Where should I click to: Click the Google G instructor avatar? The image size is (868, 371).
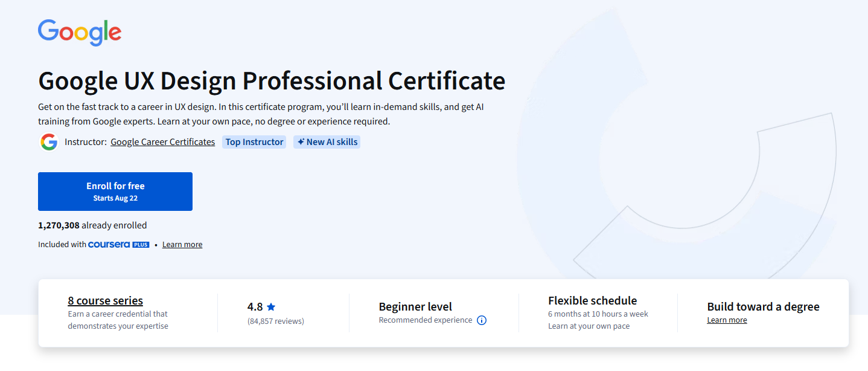click(49, 142)
